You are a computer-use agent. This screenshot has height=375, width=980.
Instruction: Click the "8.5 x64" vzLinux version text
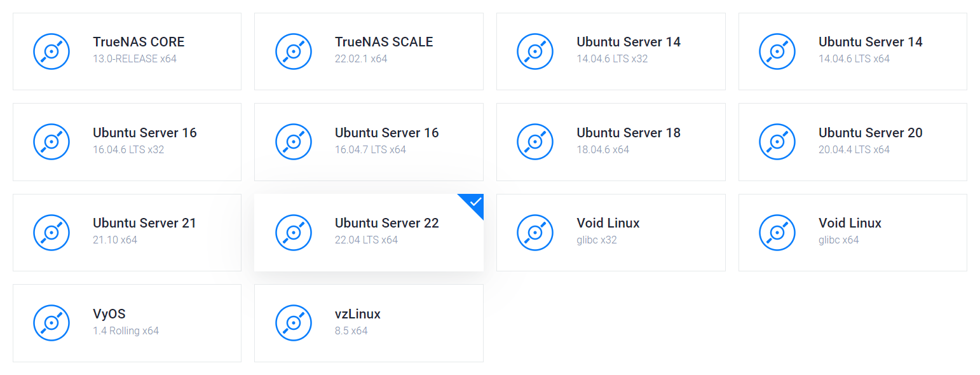click(x=351, y=331)
